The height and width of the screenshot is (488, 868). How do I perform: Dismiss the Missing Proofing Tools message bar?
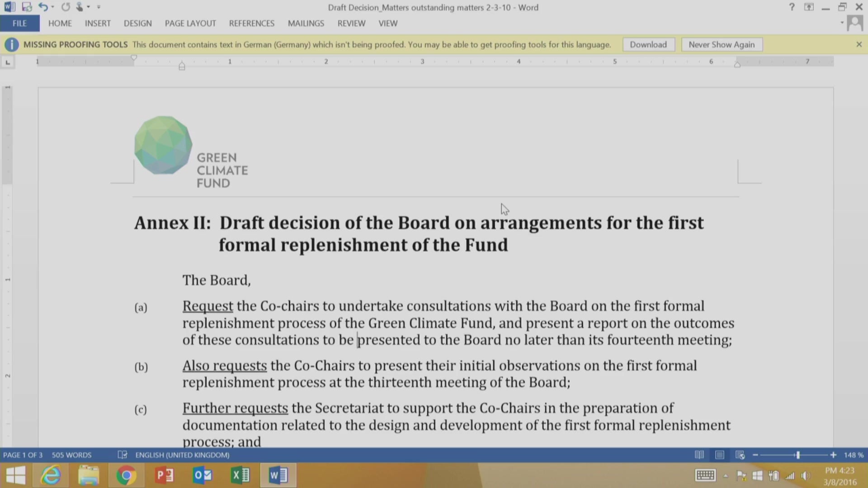(859, 44)
